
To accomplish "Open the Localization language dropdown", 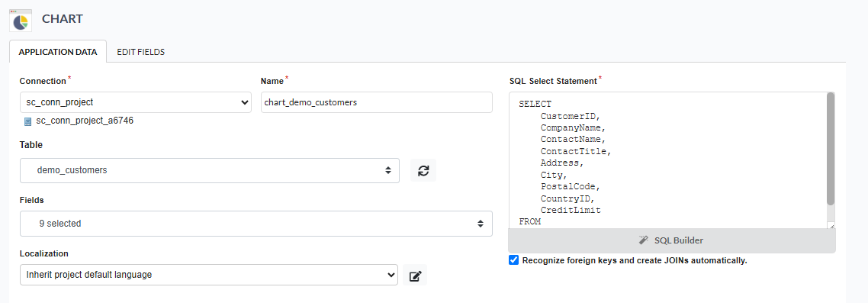I will click(x=209, y=275).
